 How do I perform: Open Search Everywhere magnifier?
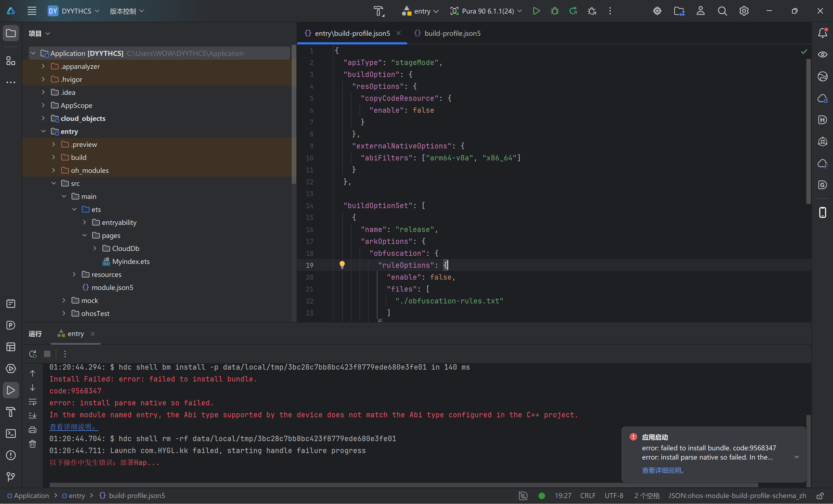[722, 11]
